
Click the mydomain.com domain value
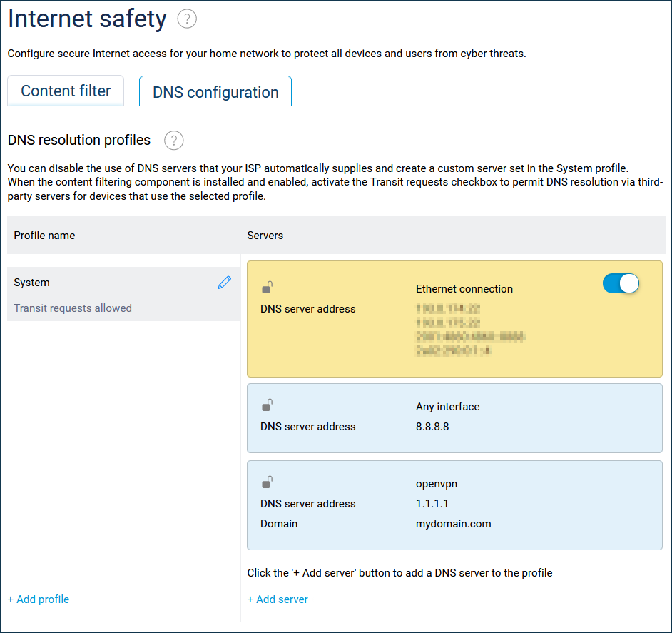tap(453, 524)
